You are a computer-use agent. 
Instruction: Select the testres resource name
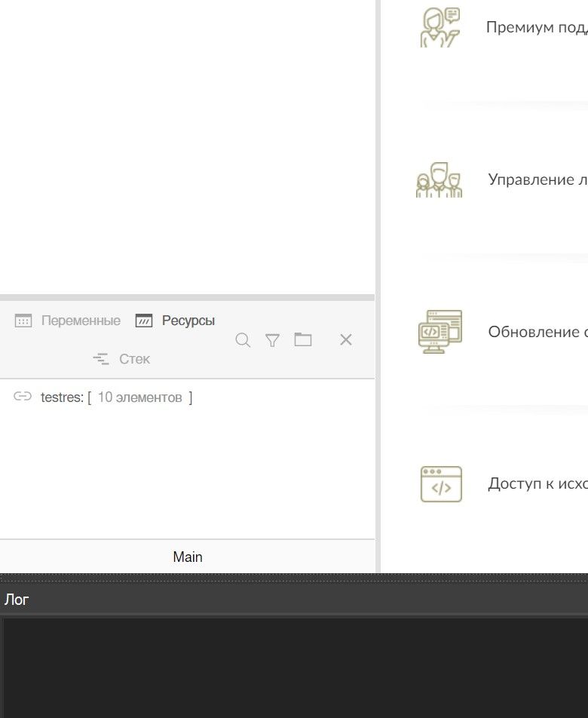point(61,397)
